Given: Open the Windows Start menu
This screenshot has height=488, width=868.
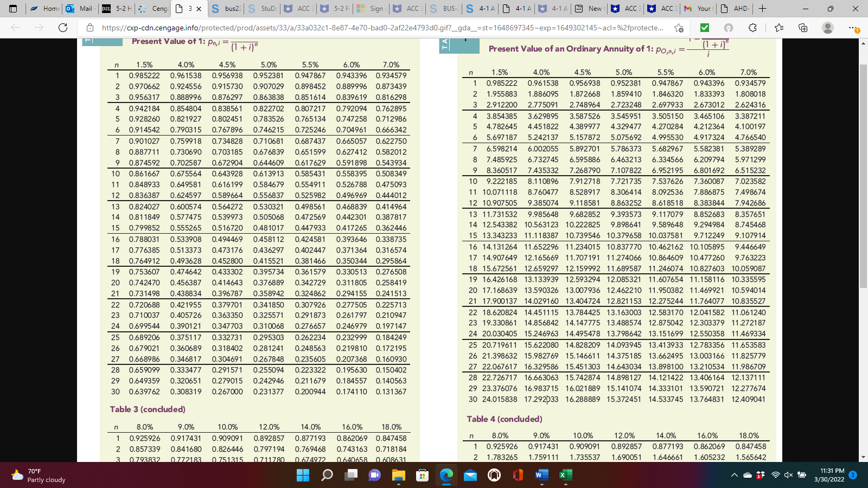Looking at the screenshot, I should pyautogui.click(x=303, y=475).
